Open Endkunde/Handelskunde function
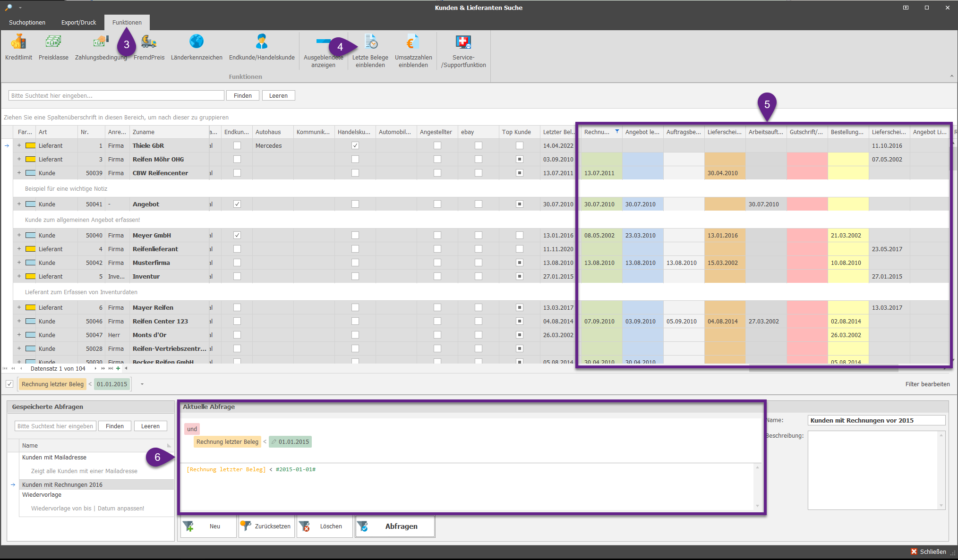 pos(262,48)
